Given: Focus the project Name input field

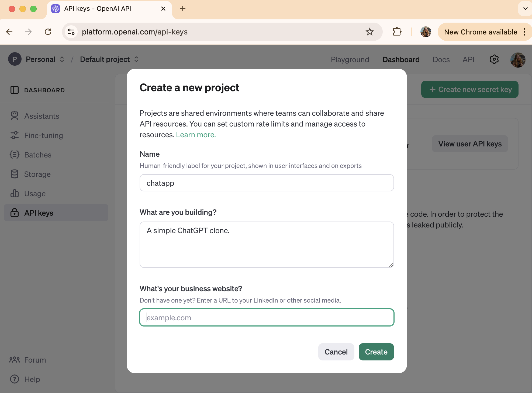Looking at the screenshot, I should 267,183.
